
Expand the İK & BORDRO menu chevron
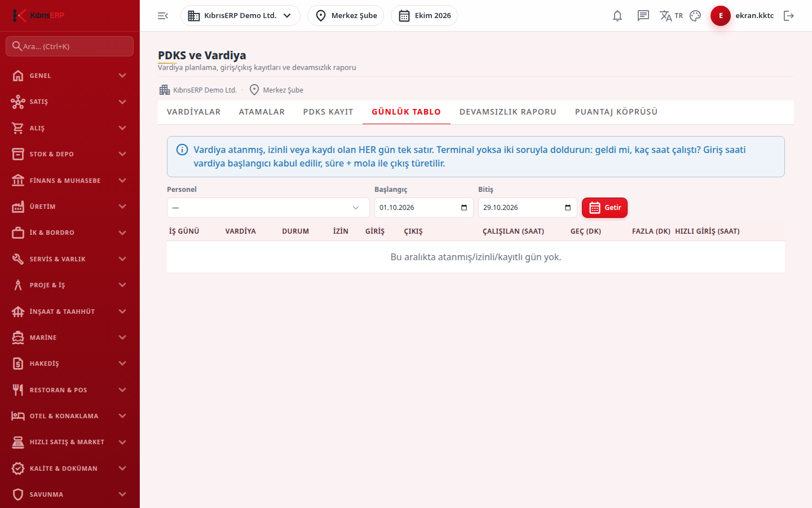point(122,233)
